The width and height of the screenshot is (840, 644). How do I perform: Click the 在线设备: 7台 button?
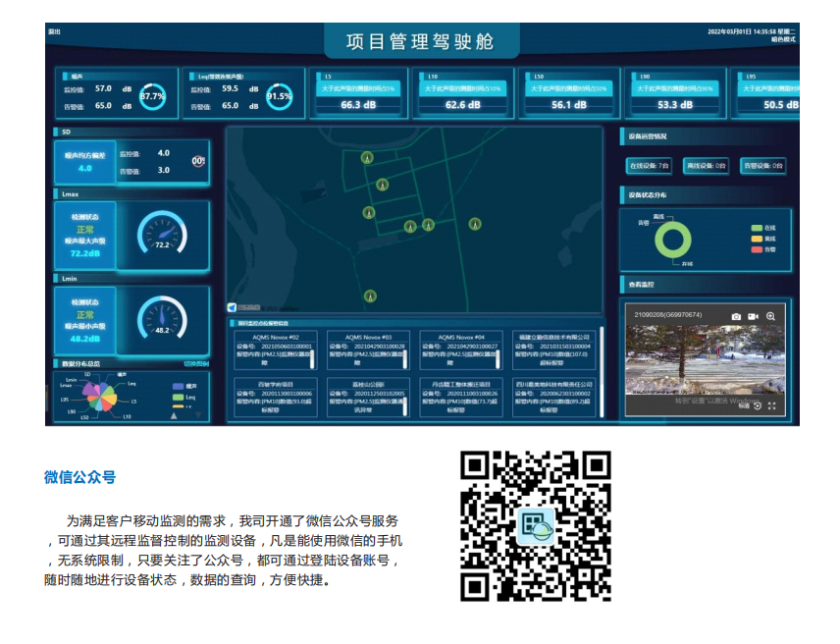[x=650, y=166]
